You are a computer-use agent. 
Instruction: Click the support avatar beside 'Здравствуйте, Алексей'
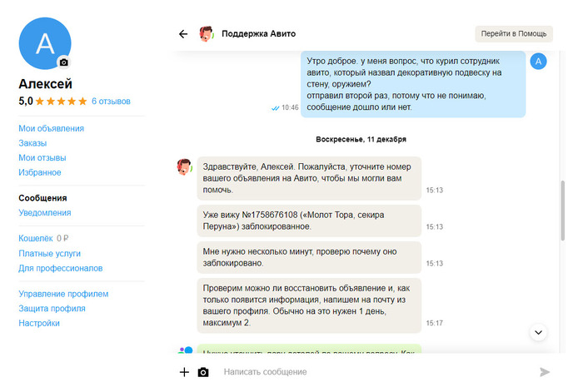pyautogui.click(x=184, y=166)
